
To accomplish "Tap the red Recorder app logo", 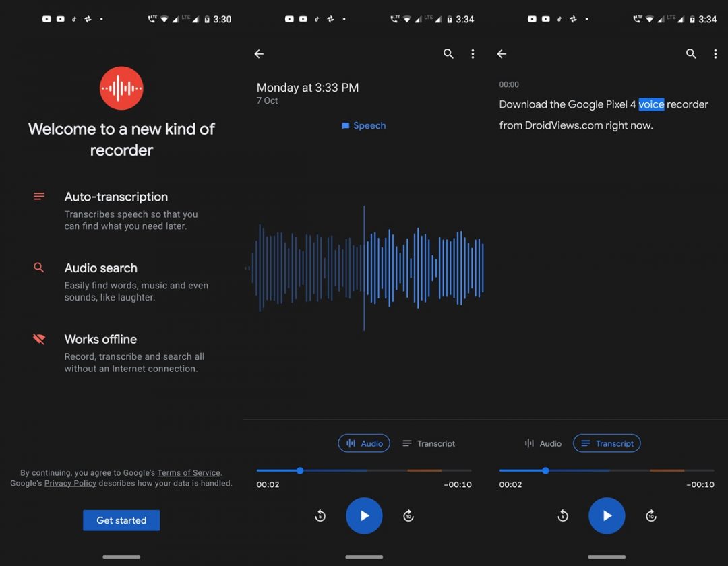I will 121,88.
